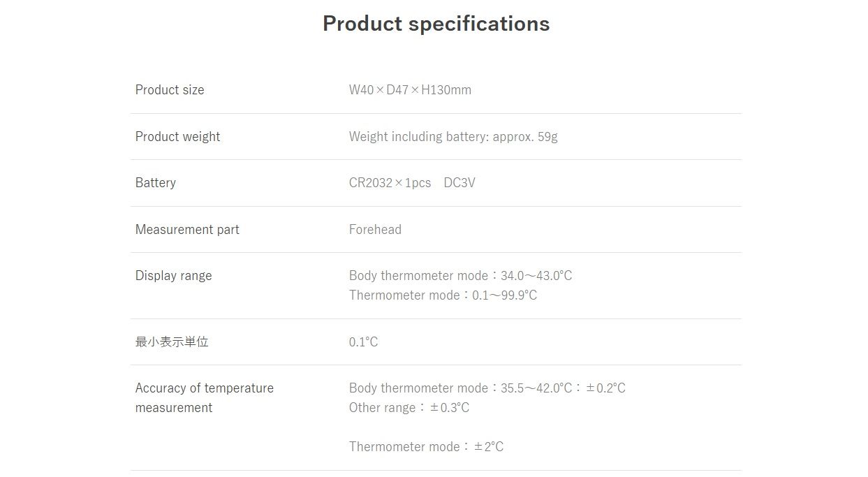The image size is (868, 477).
Task: Click the Thermometer mode ±2°C accuracy text
Action: click(426, 447)
